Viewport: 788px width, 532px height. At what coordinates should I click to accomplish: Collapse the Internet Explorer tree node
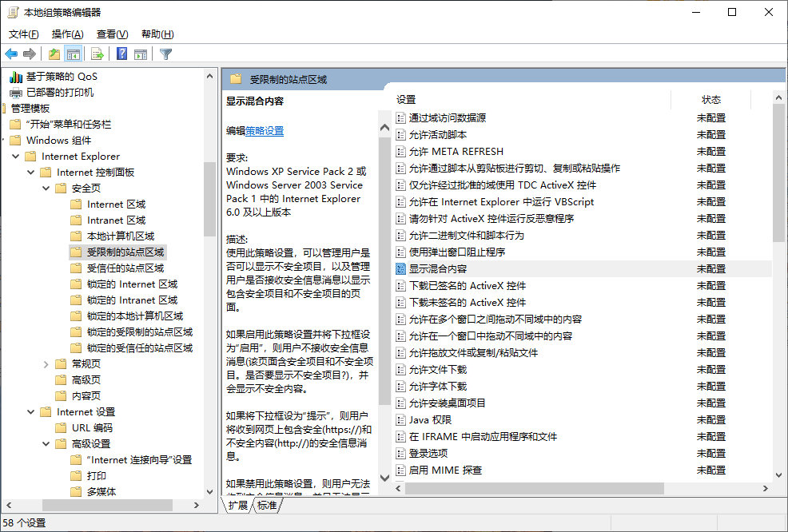[x=15, y=157]
